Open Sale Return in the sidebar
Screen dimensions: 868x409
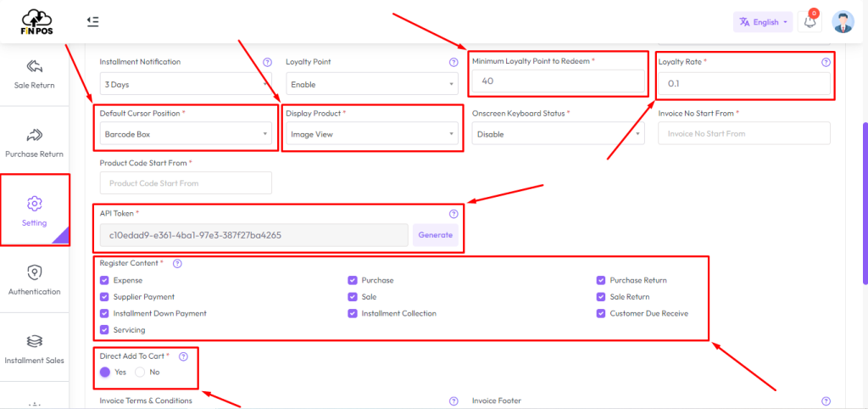(35, 74)
